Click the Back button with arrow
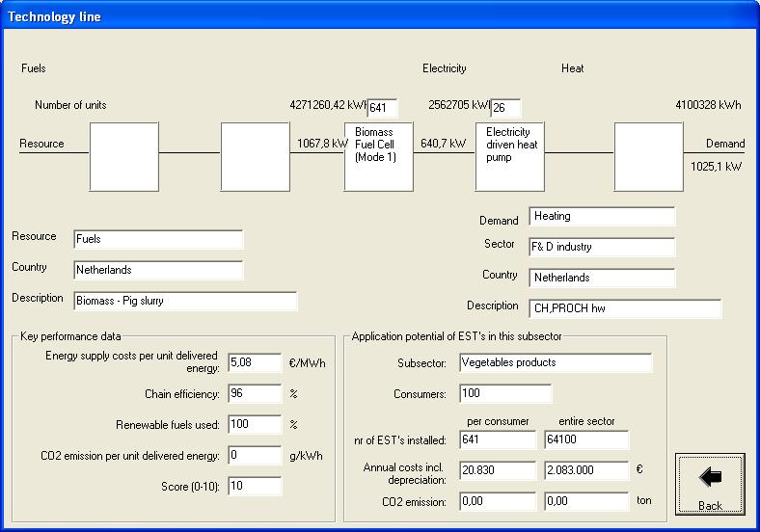 tap(710, 484)
